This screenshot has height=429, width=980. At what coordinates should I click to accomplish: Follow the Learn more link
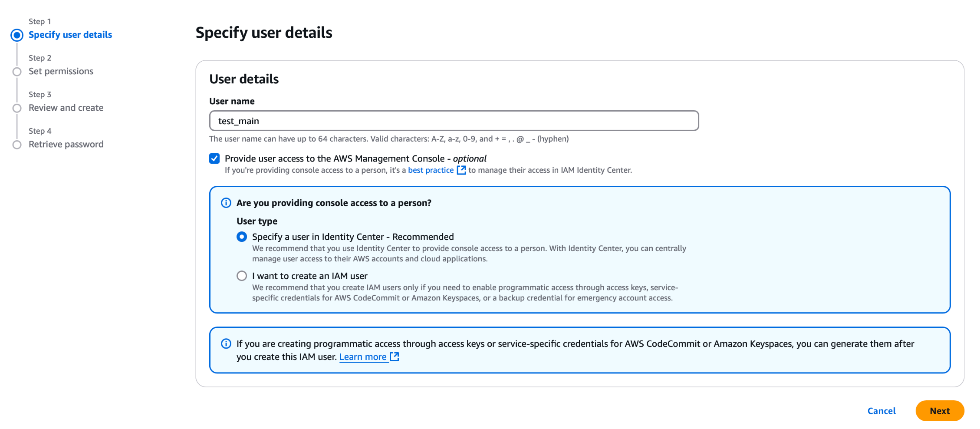pos(363,357)
